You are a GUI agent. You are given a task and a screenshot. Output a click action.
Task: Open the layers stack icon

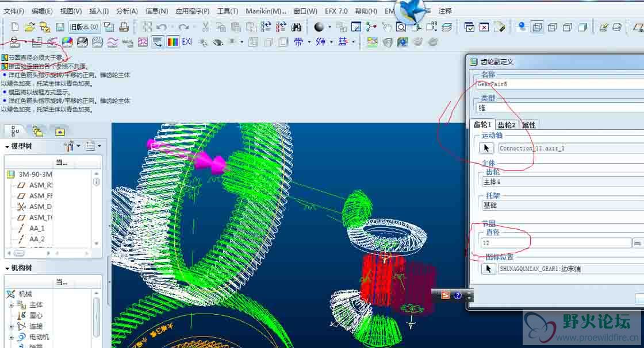[447, 27]
